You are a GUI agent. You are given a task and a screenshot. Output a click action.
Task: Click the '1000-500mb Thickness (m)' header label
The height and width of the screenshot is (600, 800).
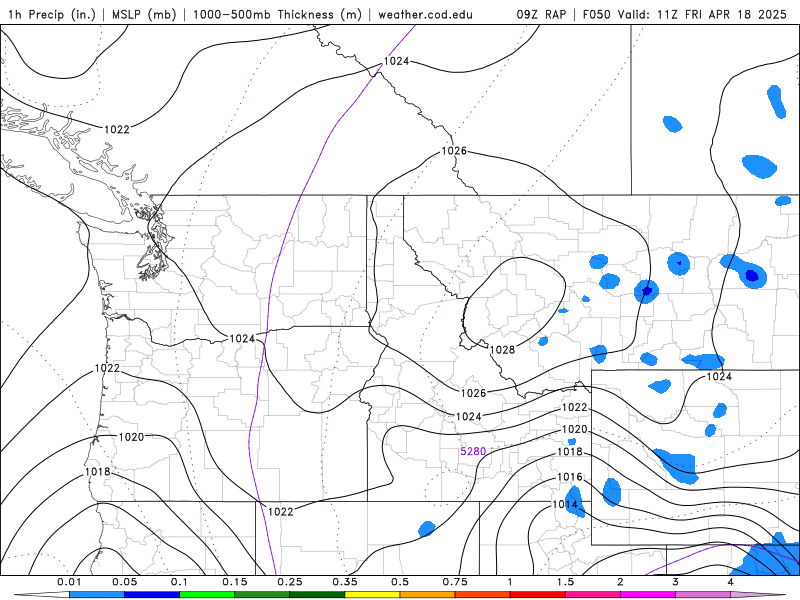[277, 14]
